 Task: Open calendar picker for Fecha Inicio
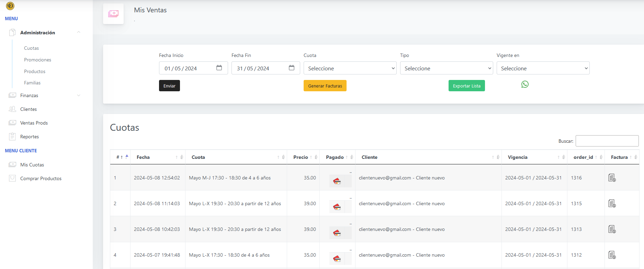tap(219, 68)
